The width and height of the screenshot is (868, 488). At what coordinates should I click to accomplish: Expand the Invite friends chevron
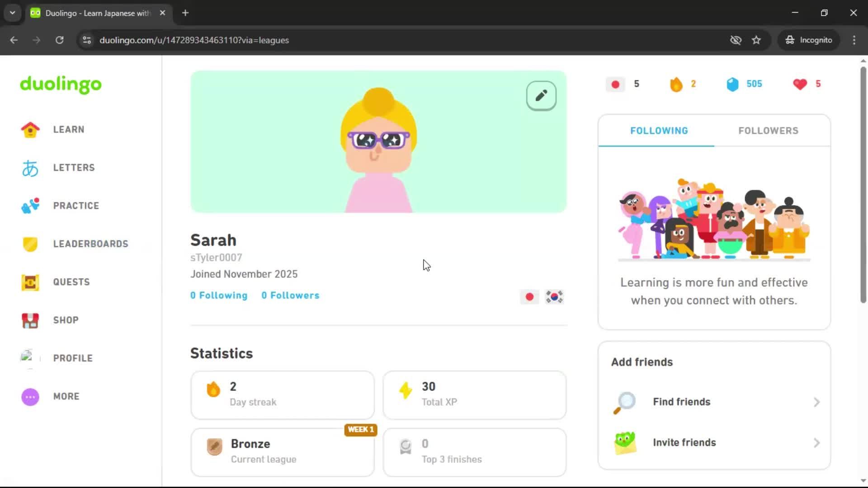816,443
